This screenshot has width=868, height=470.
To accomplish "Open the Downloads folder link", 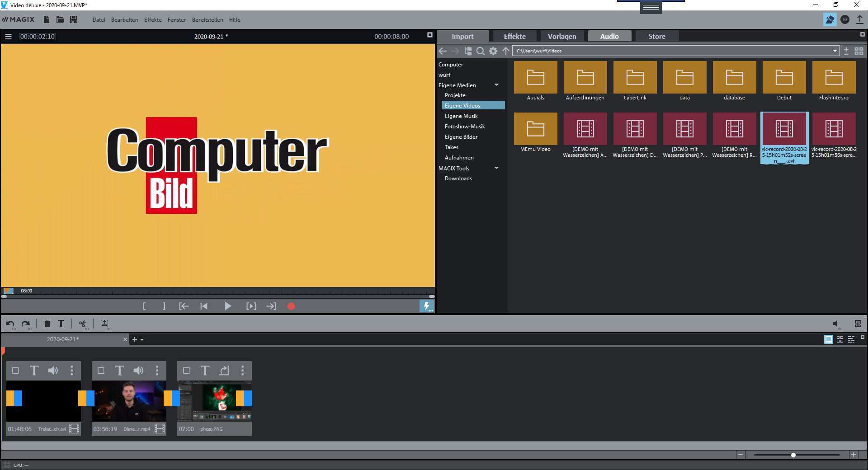I will click(x=458, y=179).
